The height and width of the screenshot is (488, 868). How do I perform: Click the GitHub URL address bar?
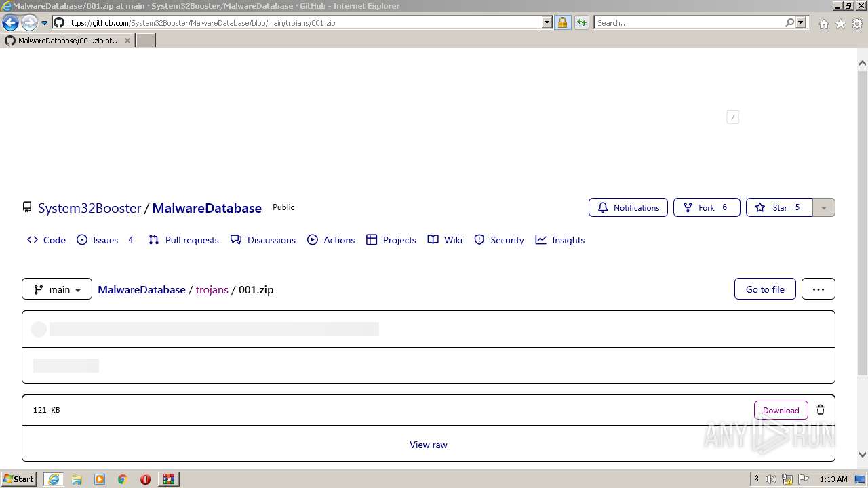click(x=297, y=23)
